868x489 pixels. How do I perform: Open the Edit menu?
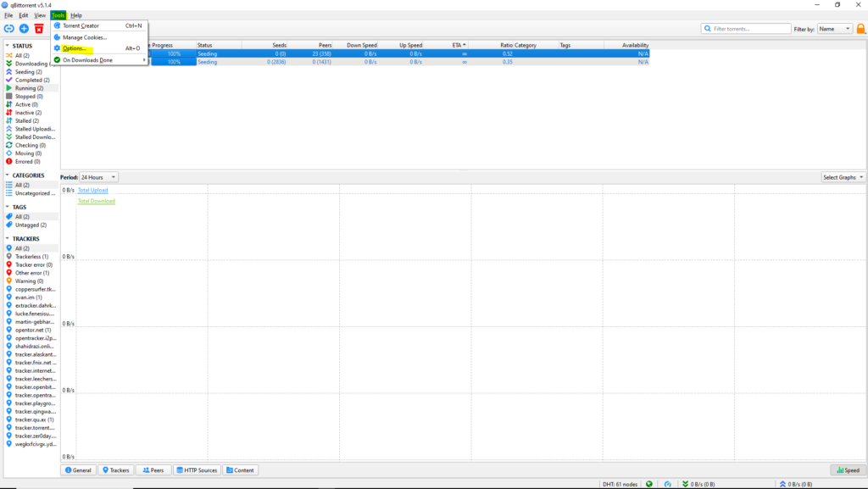[23, 15]
